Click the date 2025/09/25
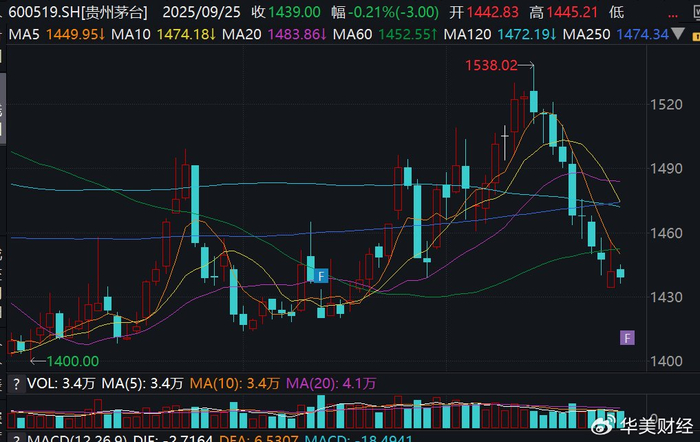Screen dimensions: 700x442 coord(201,12)
